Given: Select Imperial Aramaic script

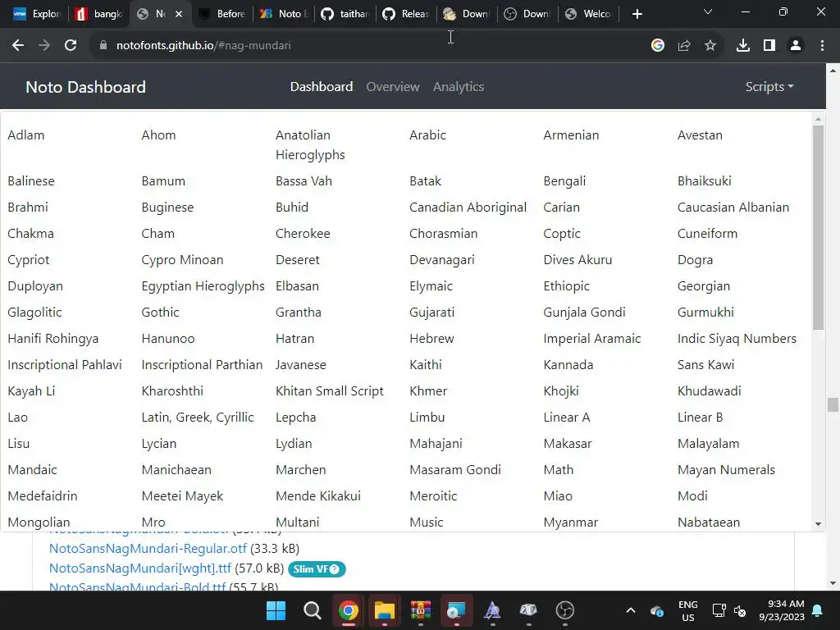Looking at the screenshot, I should click(x=592, y=339).
